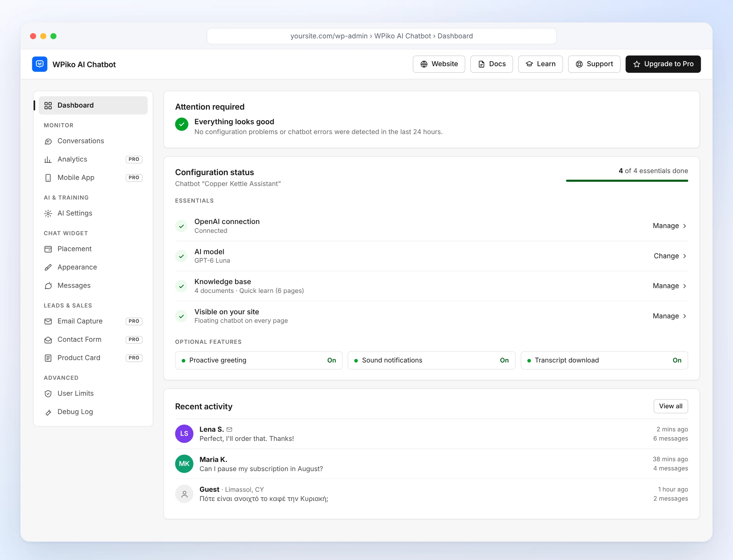Click the AI Settings gear icon
The width and height of the screenshot is (733, 560).
(48, 213)
